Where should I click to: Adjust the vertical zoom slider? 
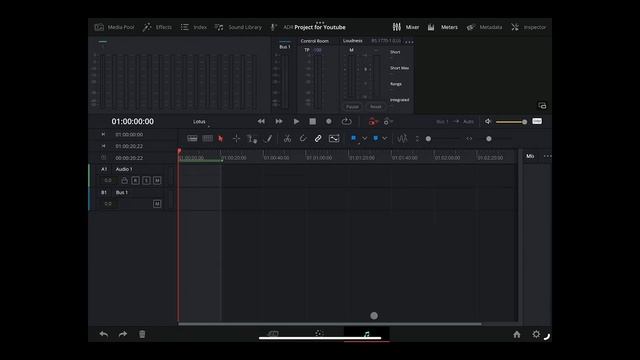click(x=443, y=139)
